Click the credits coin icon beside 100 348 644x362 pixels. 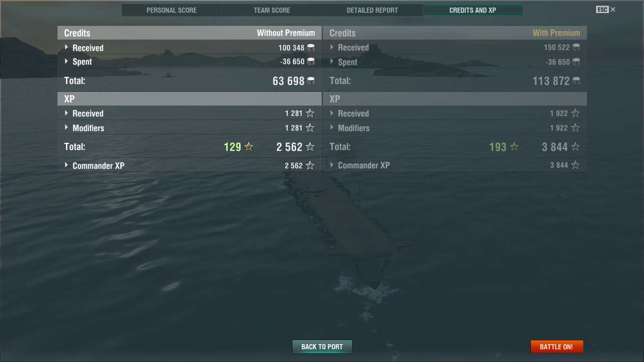[x=311, y=48]
